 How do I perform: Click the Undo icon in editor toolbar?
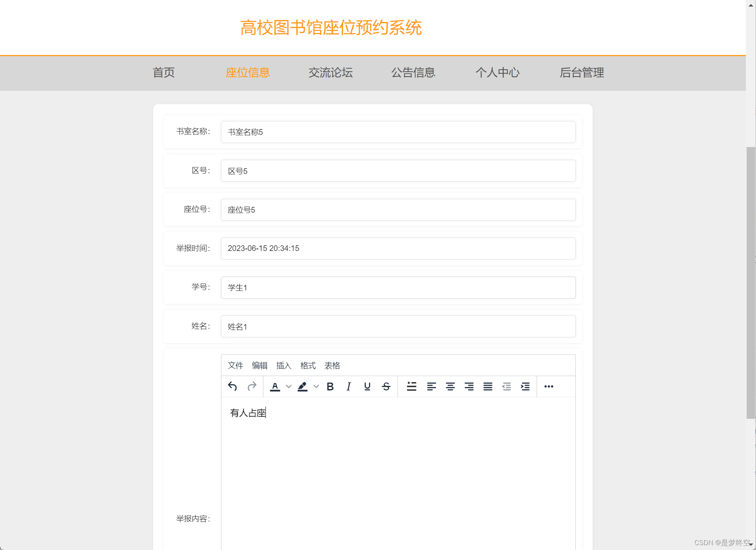click(x=232, y=386)
